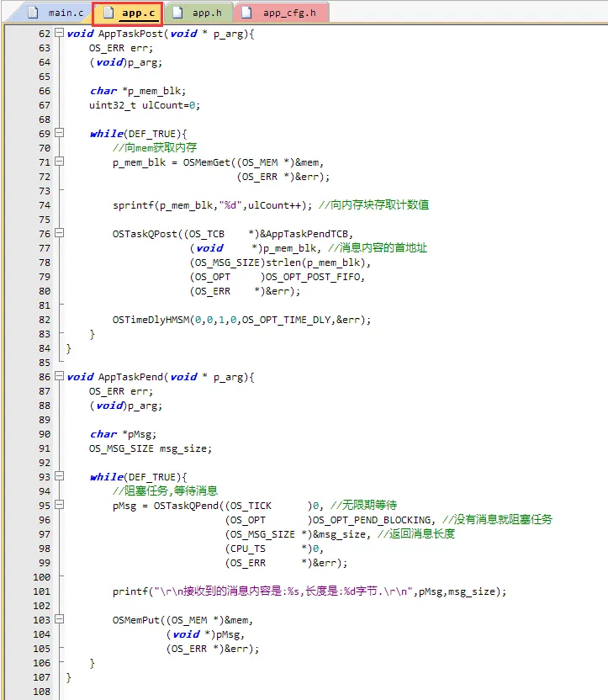Fold the OSMemPut call at line 103

tap(59, 620)
